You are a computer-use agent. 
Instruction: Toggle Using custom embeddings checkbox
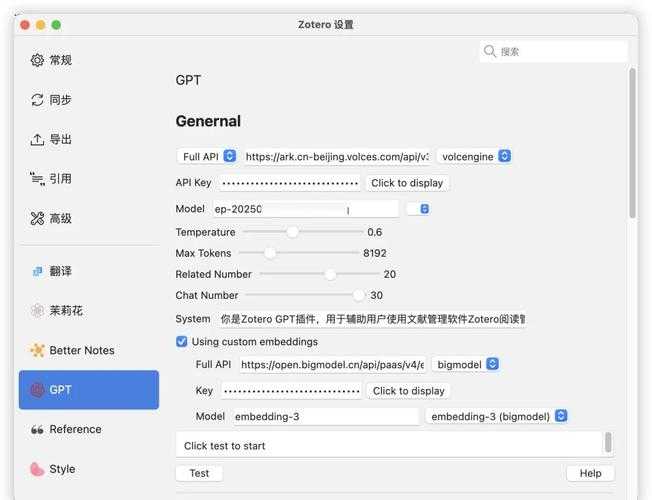coord(182,342)
